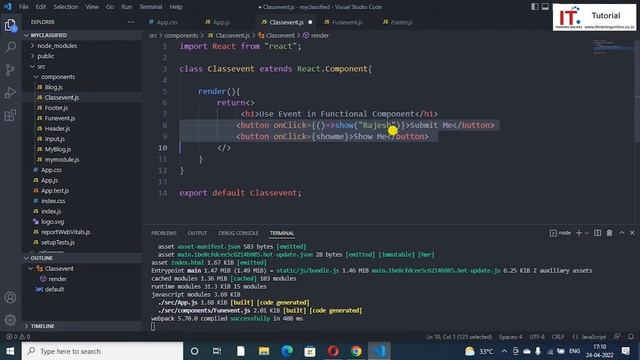Kill terminal with trash icon
Image resolution: width=640 pixels, height=360 pixels.
(609, 233)
